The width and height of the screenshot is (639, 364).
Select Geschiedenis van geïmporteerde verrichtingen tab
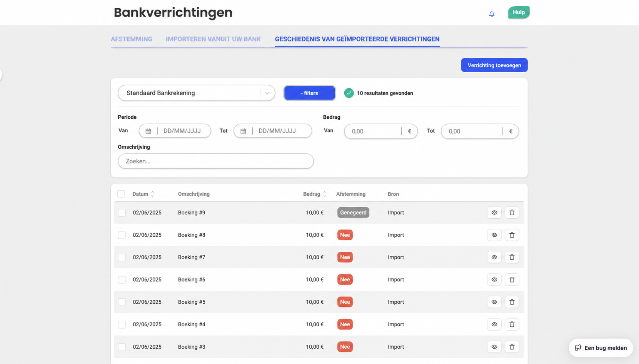point(357,39)
